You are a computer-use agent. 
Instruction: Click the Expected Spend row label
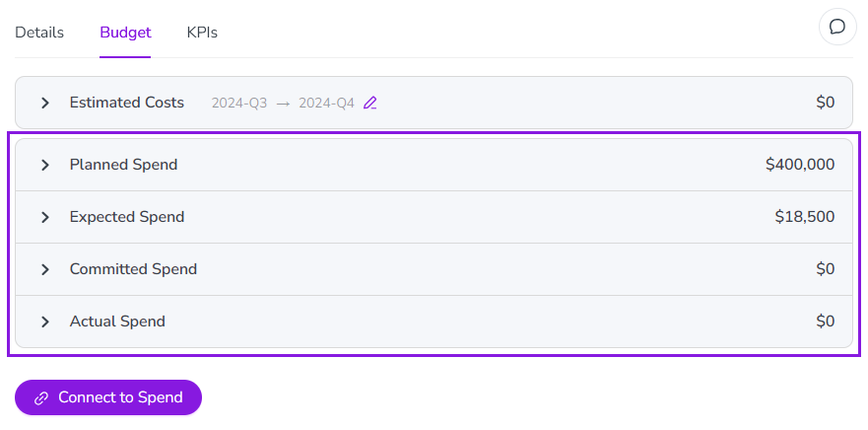coord(126,217)
